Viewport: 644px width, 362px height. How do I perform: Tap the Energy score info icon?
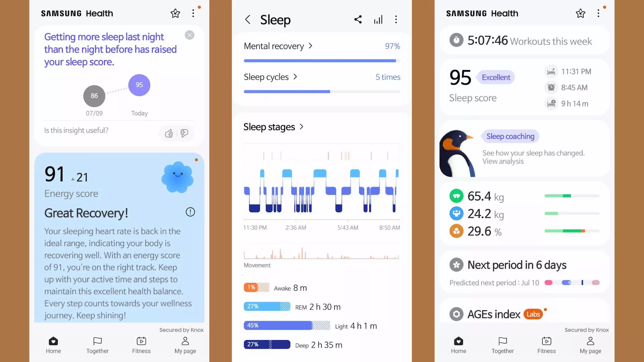pyautogui.click(x=191, y=212)
